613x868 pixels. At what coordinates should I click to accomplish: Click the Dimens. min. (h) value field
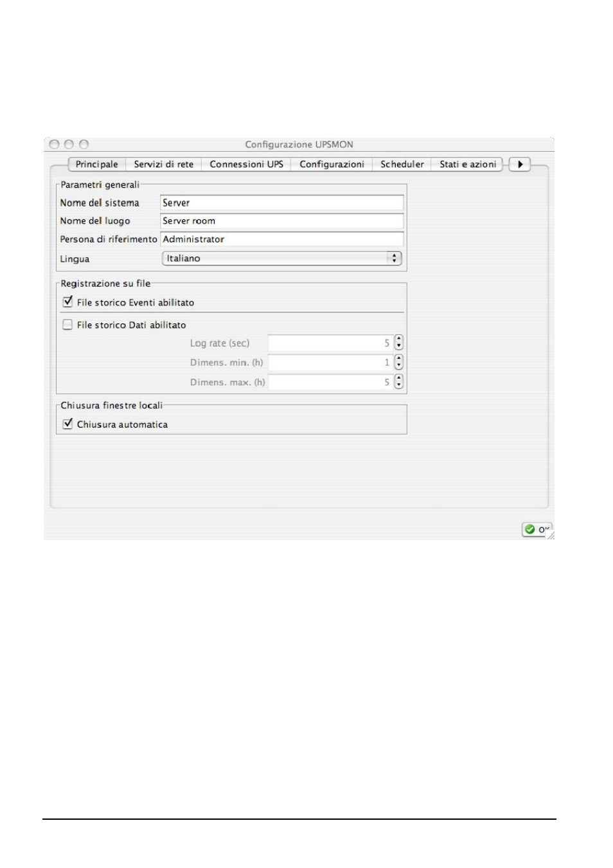point(330,363)
